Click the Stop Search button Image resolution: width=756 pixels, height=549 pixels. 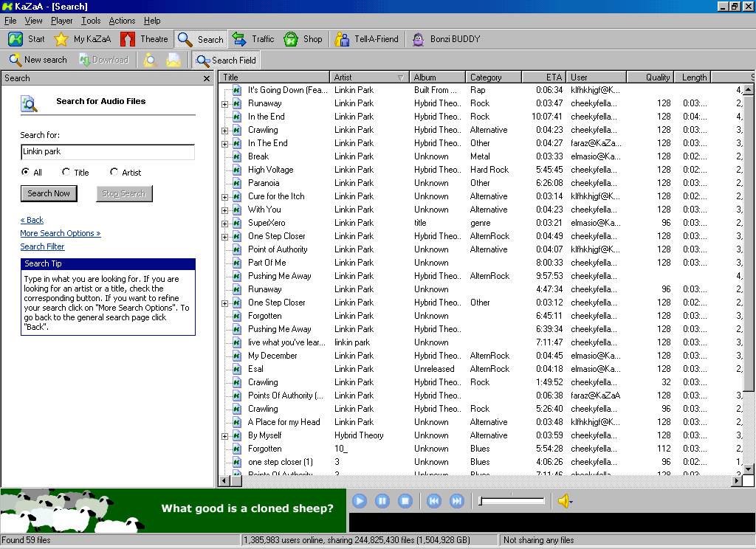click(x=124, y=193)
